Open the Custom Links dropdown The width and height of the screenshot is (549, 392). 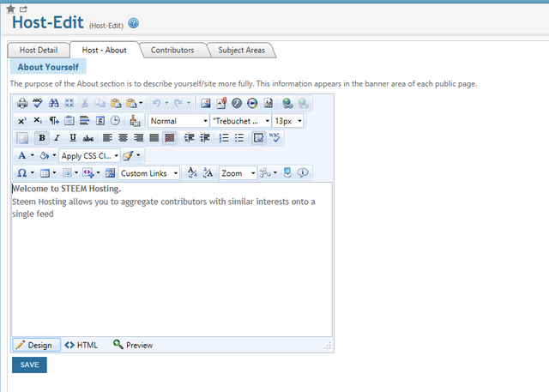[149, 173]
